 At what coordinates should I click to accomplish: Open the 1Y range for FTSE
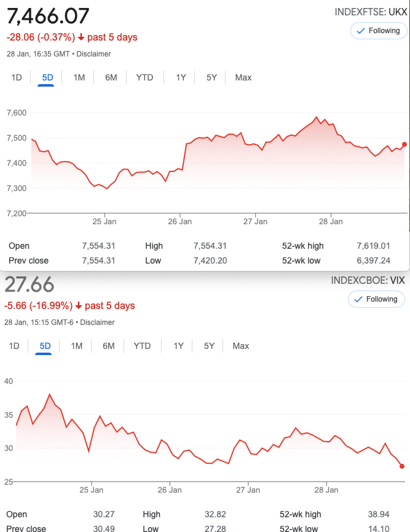[181, 77]
